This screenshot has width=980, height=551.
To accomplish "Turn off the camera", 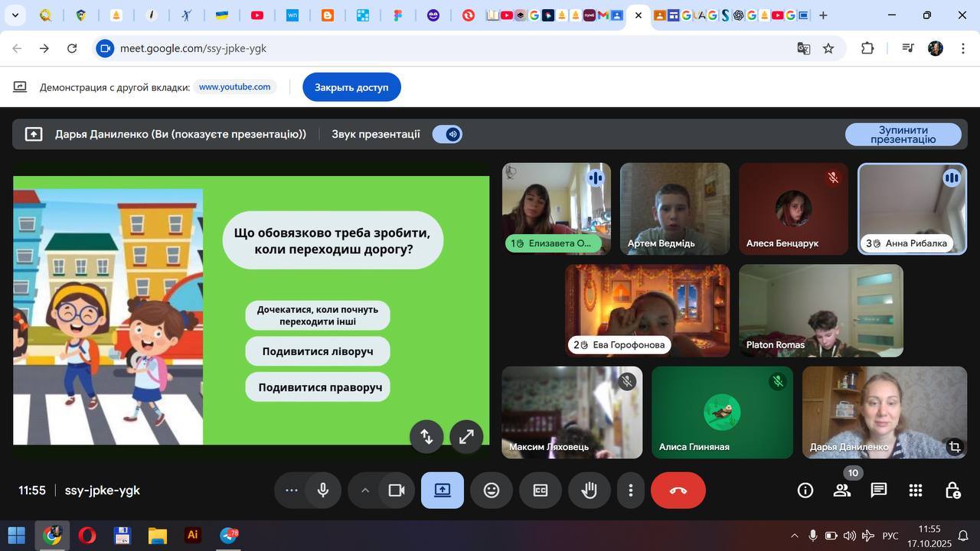I will coord(396,491).
